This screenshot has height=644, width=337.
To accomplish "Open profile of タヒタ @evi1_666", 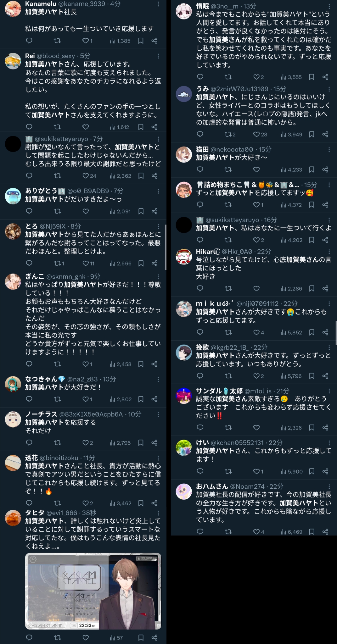I will coord(13,518).
